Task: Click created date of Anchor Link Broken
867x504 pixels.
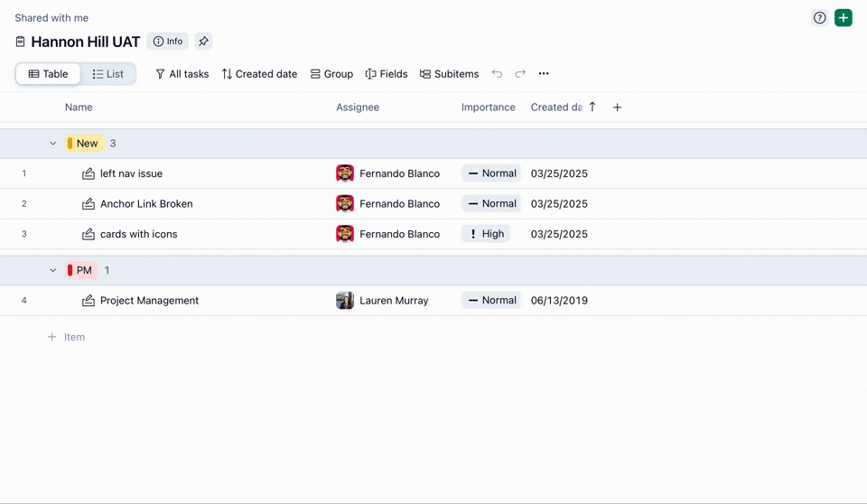Action: [x=559, y=204]
